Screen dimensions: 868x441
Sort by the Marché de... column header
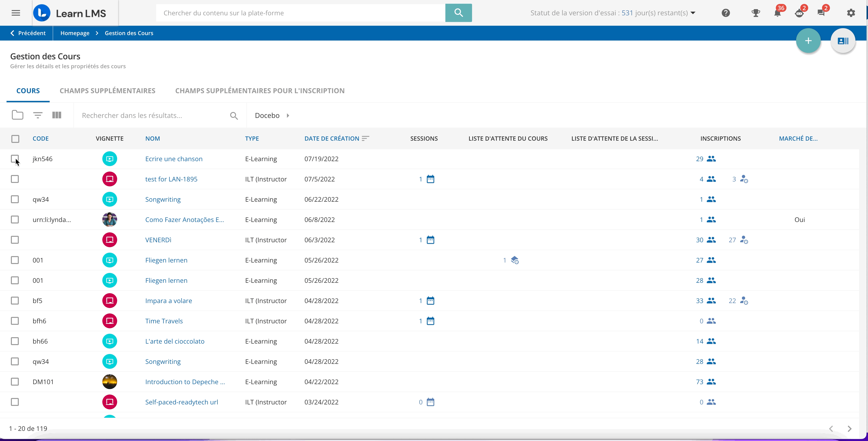coord(798,138)
